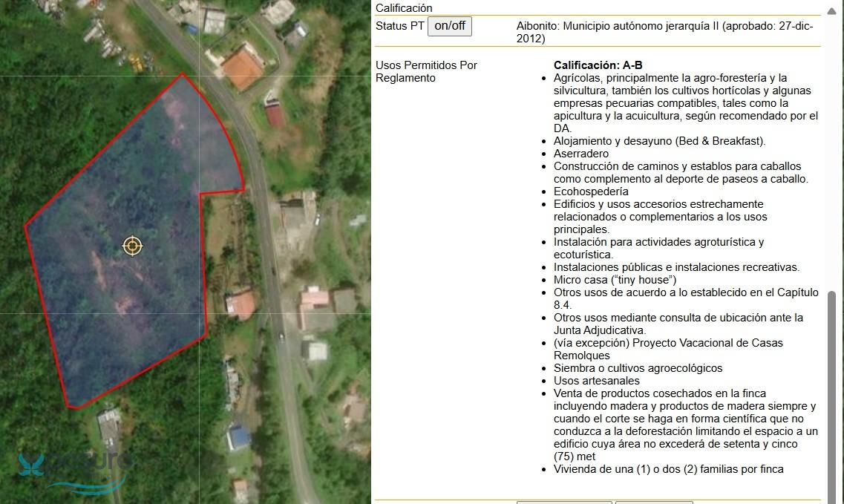
Task: Click the 'Aserradero' list item
Action: click(x=580, y=154)
